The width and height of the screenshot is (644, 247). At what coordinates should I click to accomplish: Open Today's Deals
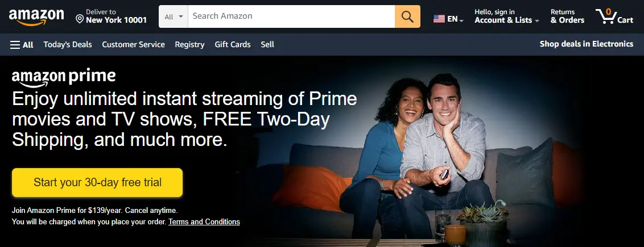[x=68, y=45]
